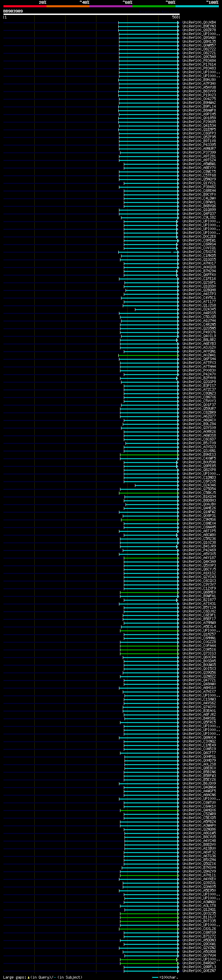
Task: Click the red 20% identity color bar
Action: point(25,6)
